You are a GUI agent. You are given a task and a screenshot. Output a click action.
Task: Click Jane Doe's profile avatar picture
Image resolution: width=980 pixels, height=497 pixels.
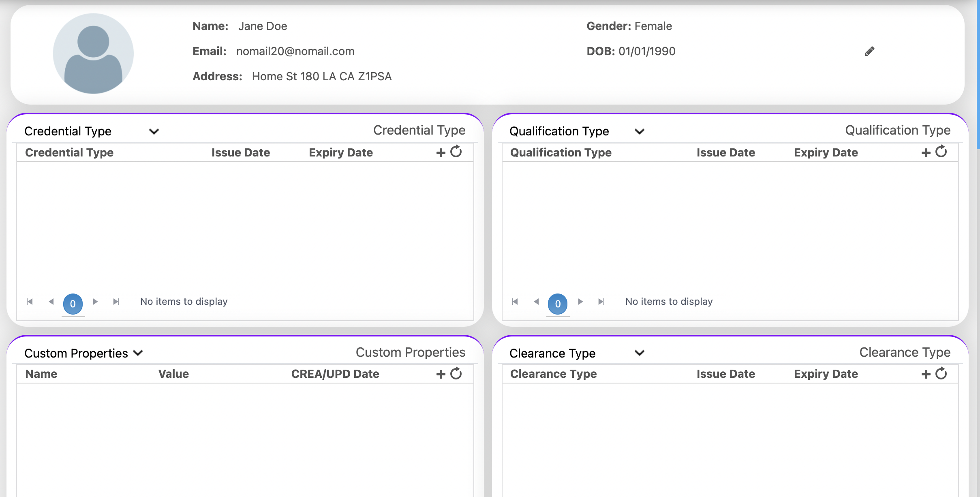(93, 54)
